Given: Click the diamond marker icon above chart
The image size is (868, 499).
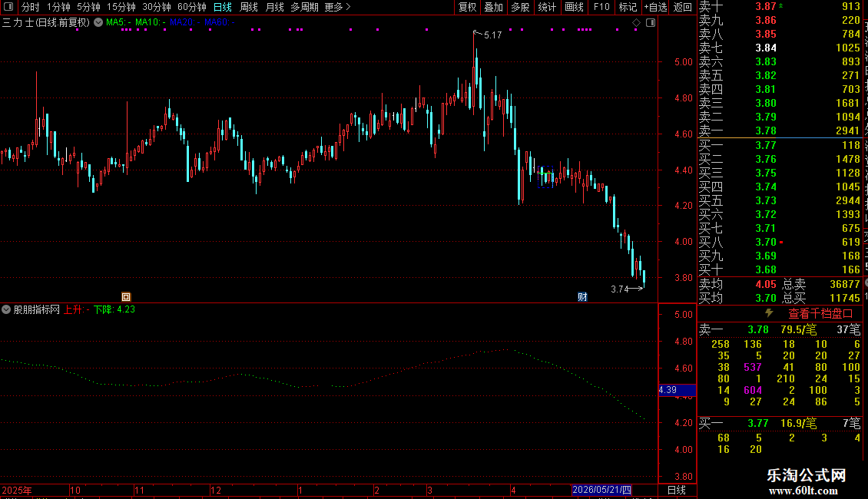Looking at the screenshot, I should pos(636,22).
